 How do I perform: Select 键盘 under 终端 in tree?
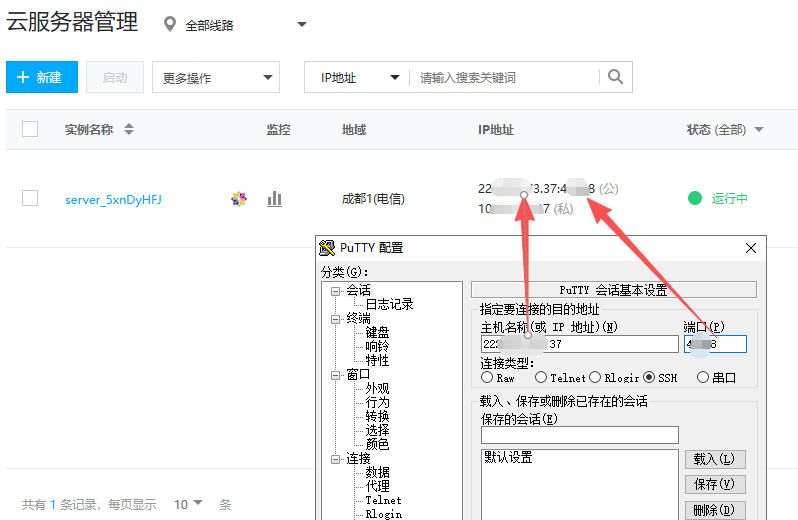point(377,332)
